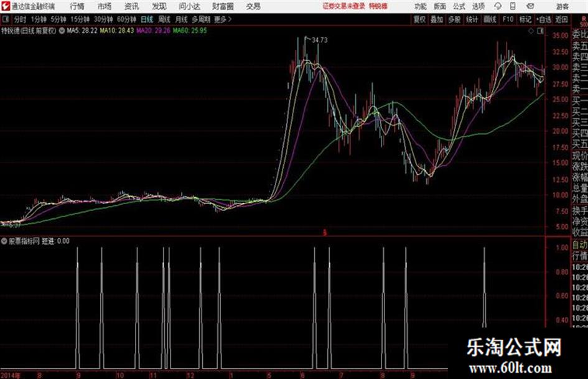The width and height of the screenshot is (588, 379).
Task: Click the 标记 mark button
Action: pyautogui.click(x=525, y=19)
